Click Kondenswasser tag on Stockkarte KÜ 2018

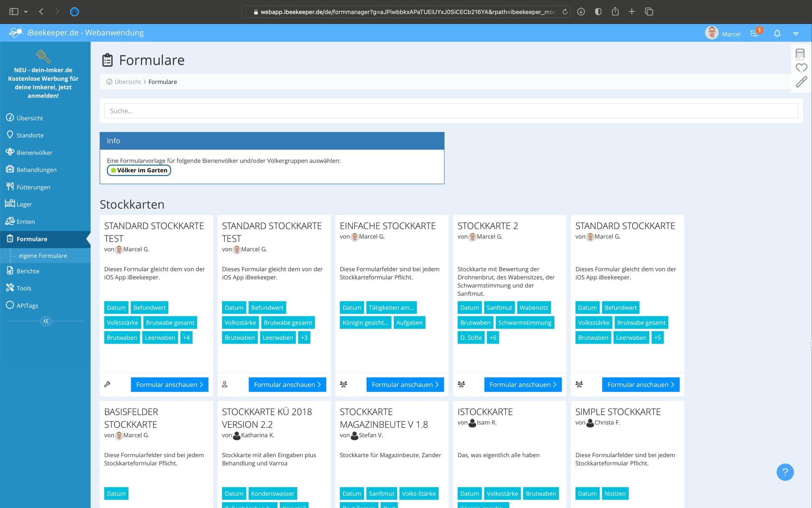[273, 494]
